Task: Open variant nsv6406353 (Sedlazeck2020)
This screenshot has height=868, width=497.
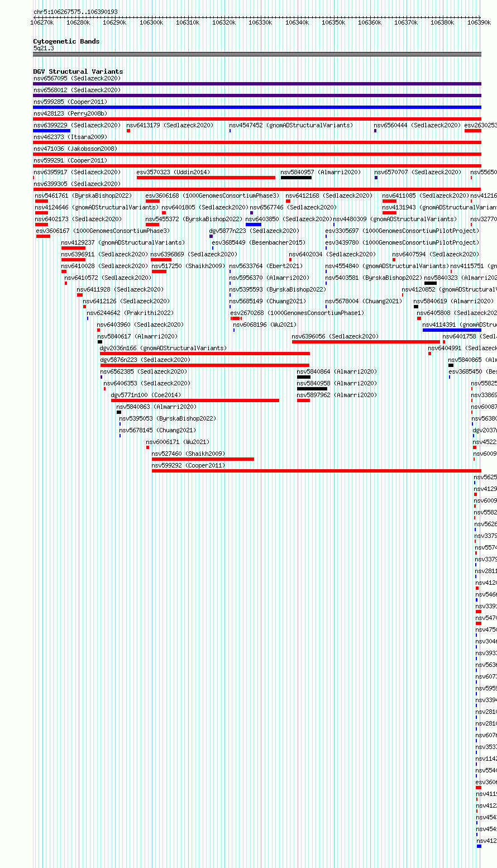Action: click(x=147, y=383)
